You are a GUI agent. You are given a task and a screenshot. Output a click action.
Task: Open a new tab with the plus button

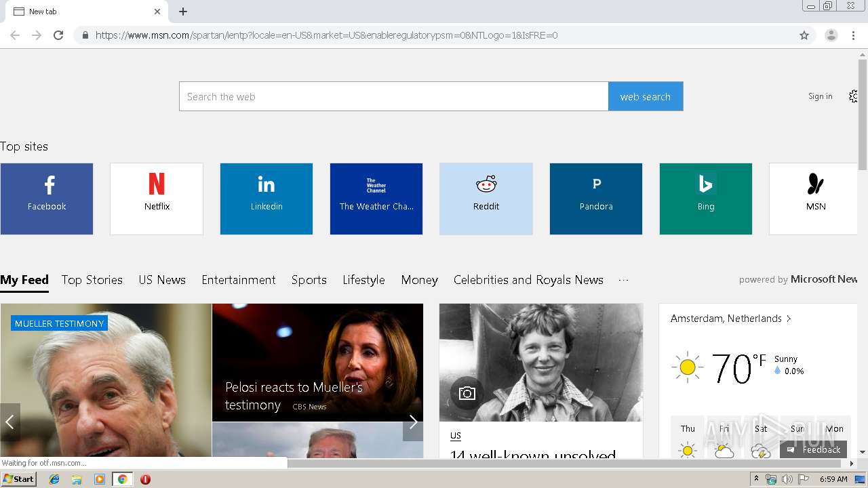(x=183, y=12)
